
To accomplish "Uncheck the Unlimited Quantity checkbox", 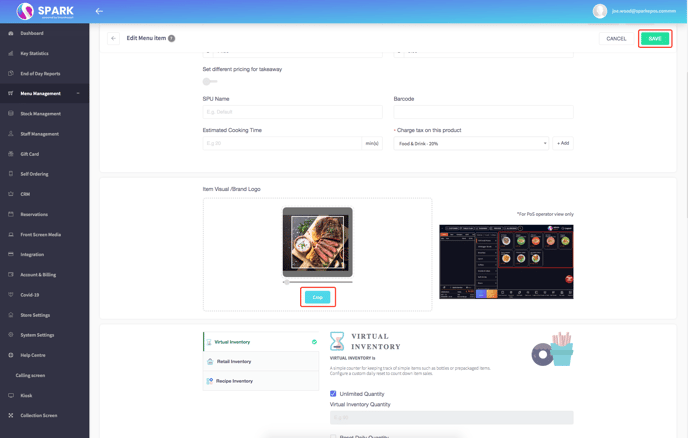I will tap(333, 394).
